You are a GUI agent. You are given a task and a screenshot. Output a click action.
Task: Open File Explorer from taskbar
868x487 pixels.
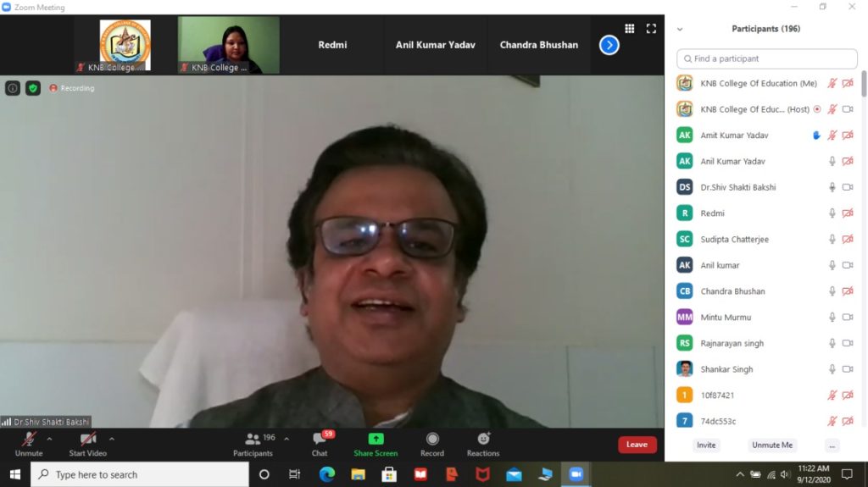tap(359, 474)
